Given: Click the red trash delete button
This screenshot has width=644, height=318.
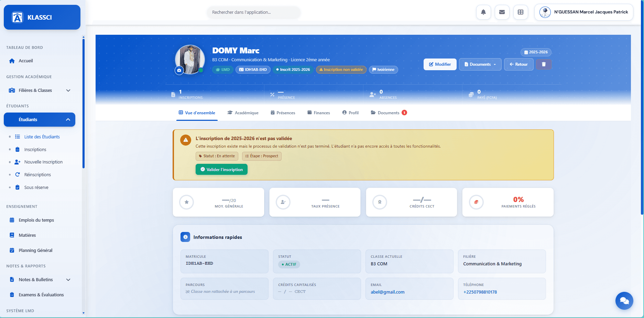Looking at the screenshot, I should click(x=544, y=64).
